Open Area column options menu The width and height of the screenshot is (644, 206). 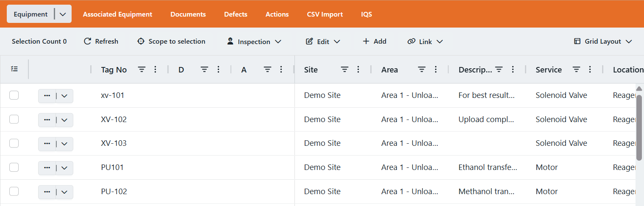pyautogui.click(x=436, y=69)
